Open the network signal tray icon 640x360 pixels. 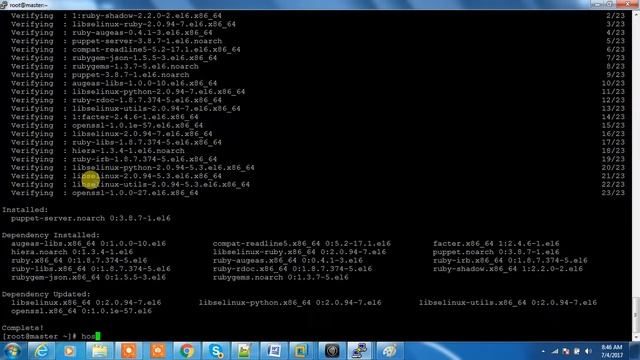[x=555, y=351]
